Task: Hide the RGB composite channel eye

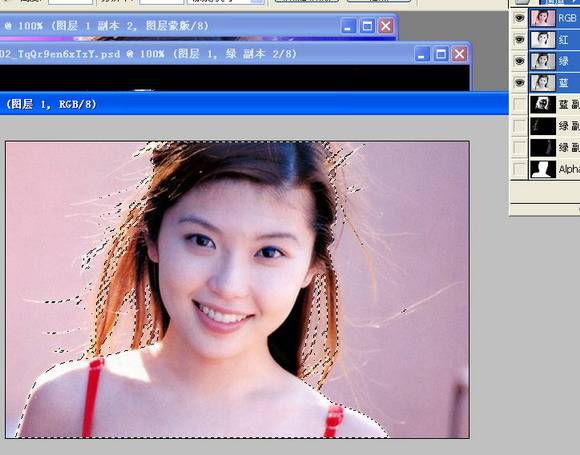Action: coord(520,18)
